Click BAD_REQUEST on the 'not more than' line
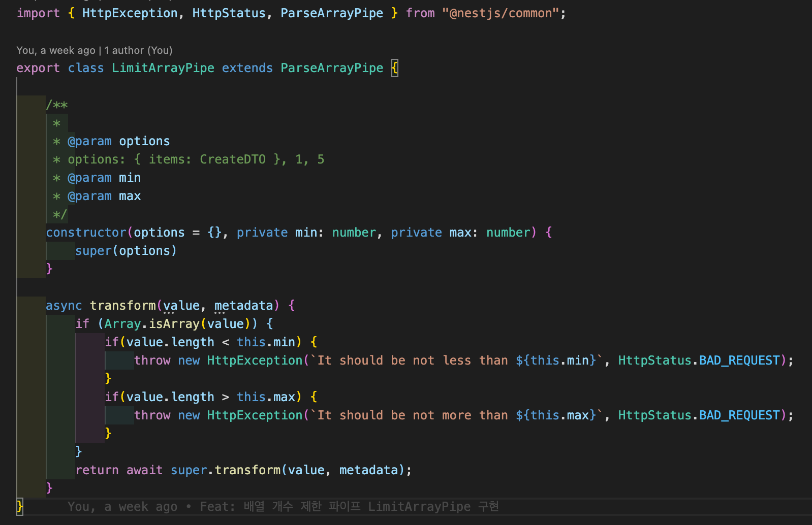 (x=739, y=415)
